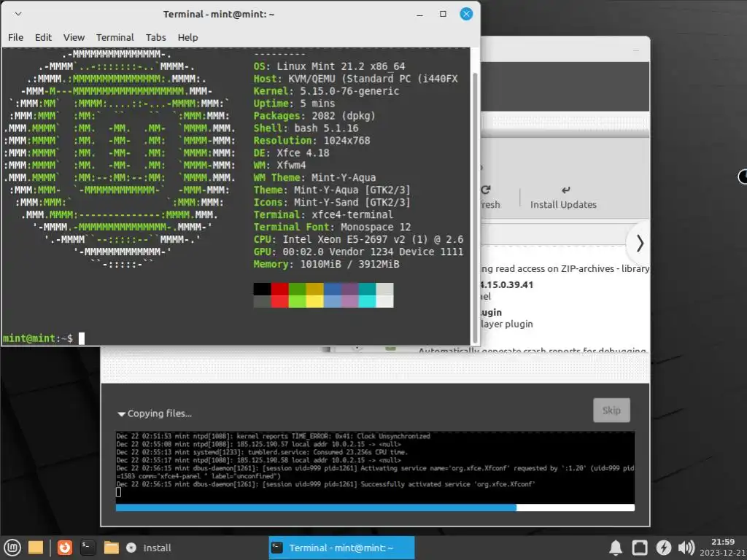Click the "Memory: 1010MiB / 3912MiB" line

click(x=326, y=264)
